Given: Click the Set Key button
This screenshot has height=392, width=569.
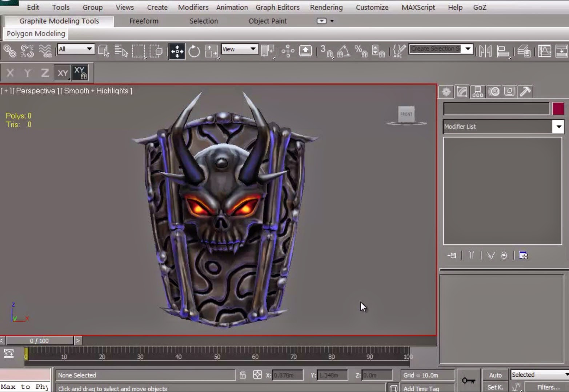Looking at the screenshot, I should 495,387.
